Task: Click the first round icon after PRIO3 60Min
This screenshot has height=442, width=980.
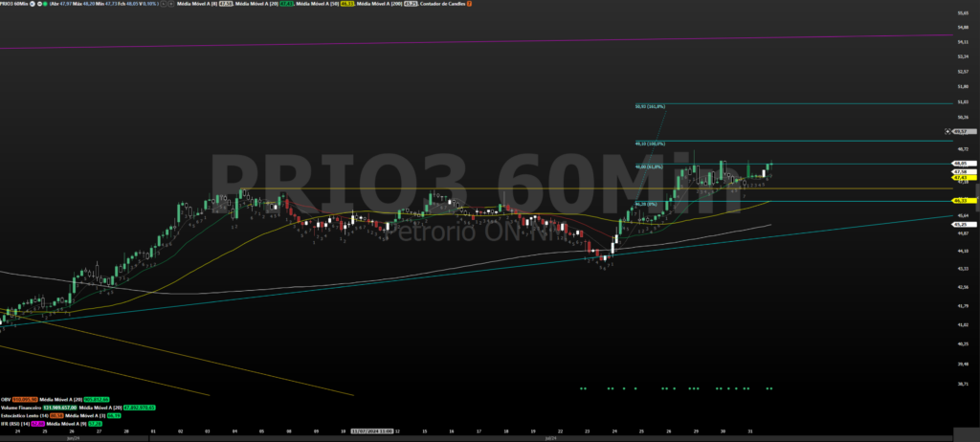Action: click(x=32, y=5)
